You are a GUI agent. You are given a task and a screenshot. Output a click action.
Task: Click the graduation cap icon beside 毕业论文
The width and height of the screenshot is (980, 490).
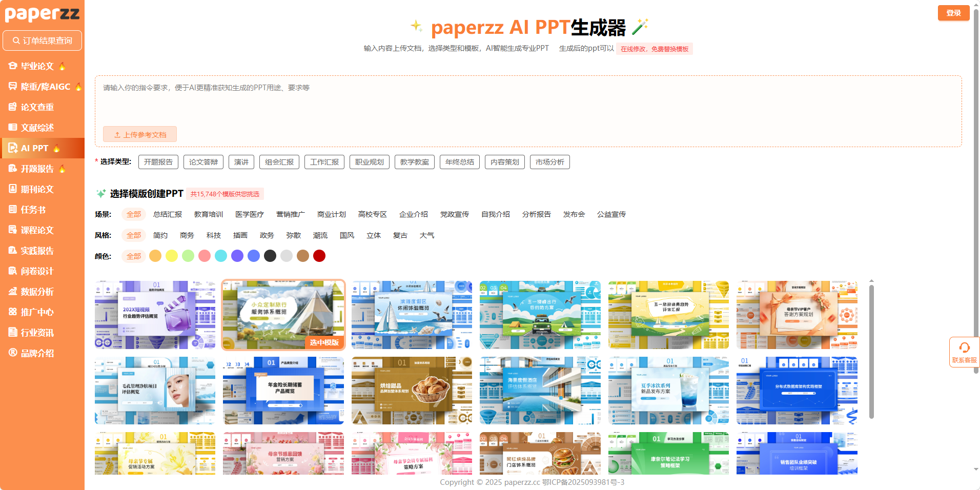point(13,66)
